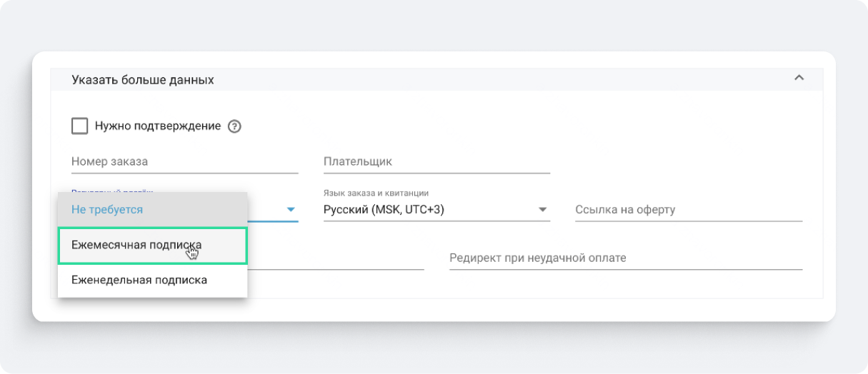Enable the "Нужно подтверждение" checkbox

pos(80,126)
